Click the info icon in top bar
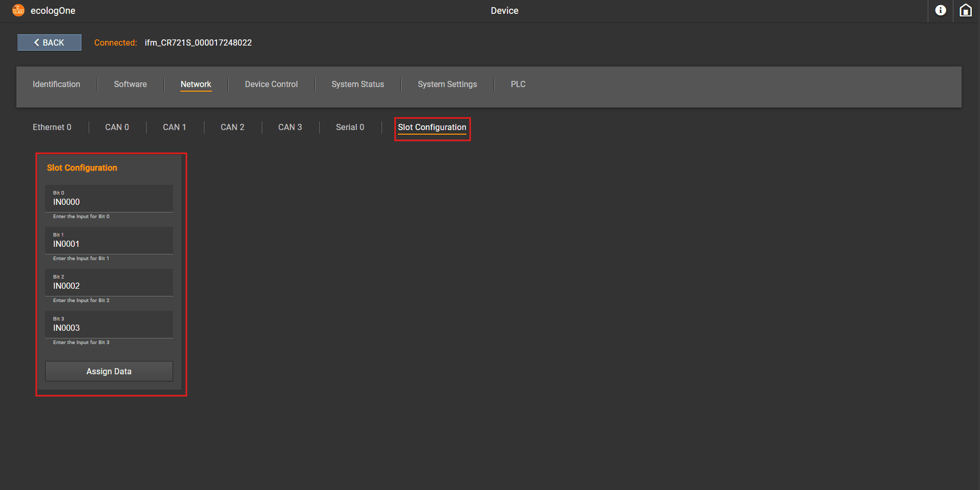 [x=940, y=11]
